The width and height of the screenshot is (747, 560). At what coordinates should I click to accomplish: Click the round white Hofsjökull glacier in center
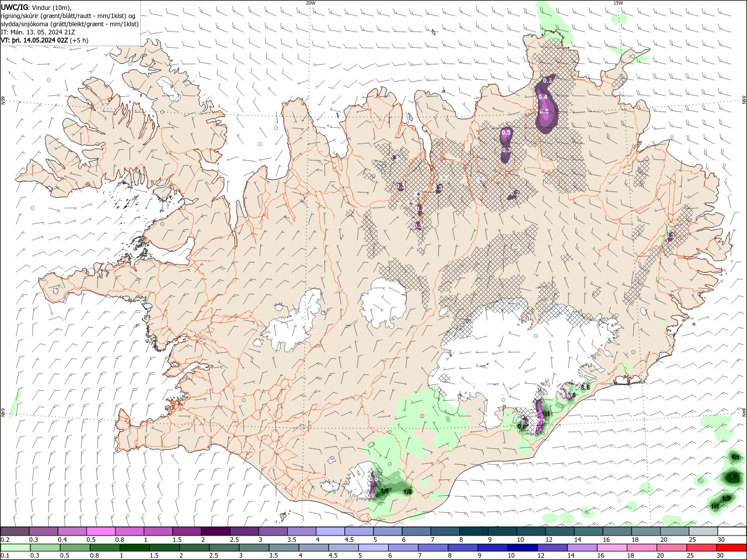383,303
